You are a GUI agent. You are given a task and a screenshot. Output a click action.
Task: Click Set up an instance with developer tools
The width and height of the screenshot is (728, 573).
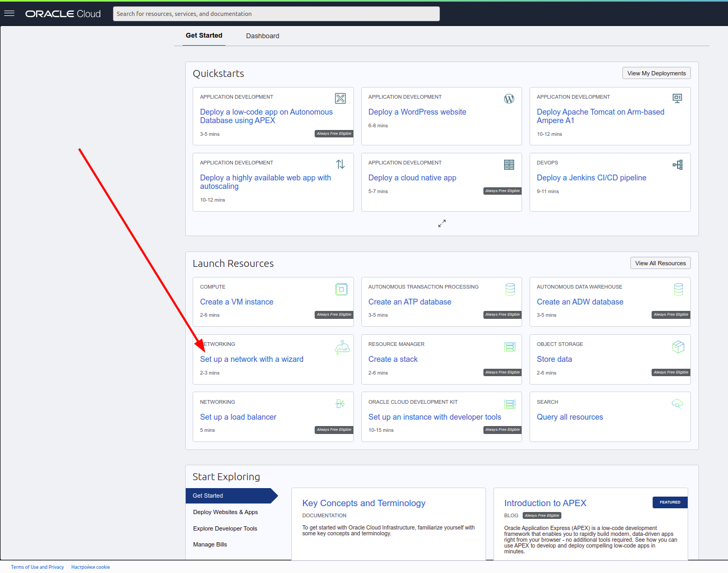tap(435, 417)
